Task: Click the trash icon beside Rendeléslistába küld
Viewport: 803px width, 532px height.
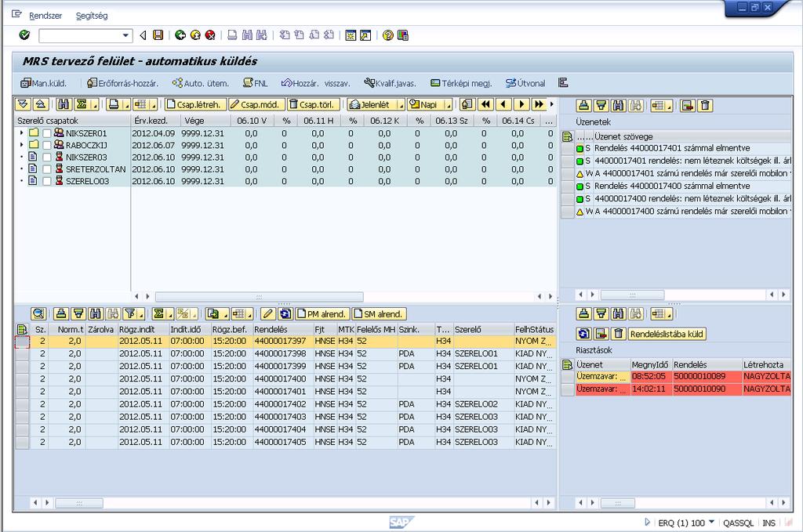Action: (618, 334)
